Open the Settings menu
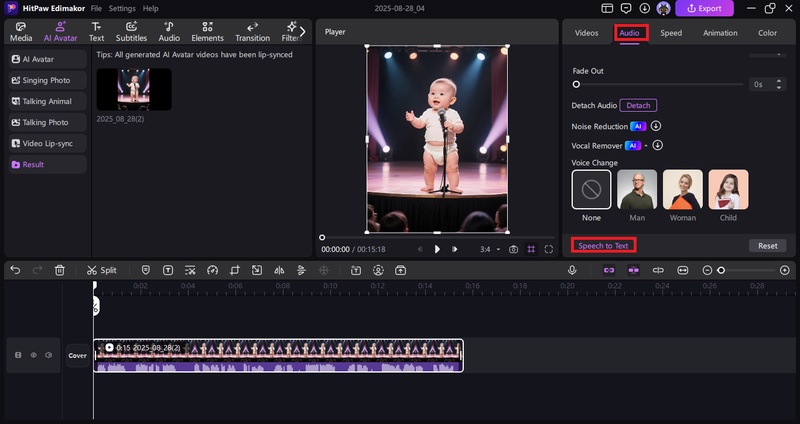Viewport: 800px width, 424px height. click(x=122, y=9)
